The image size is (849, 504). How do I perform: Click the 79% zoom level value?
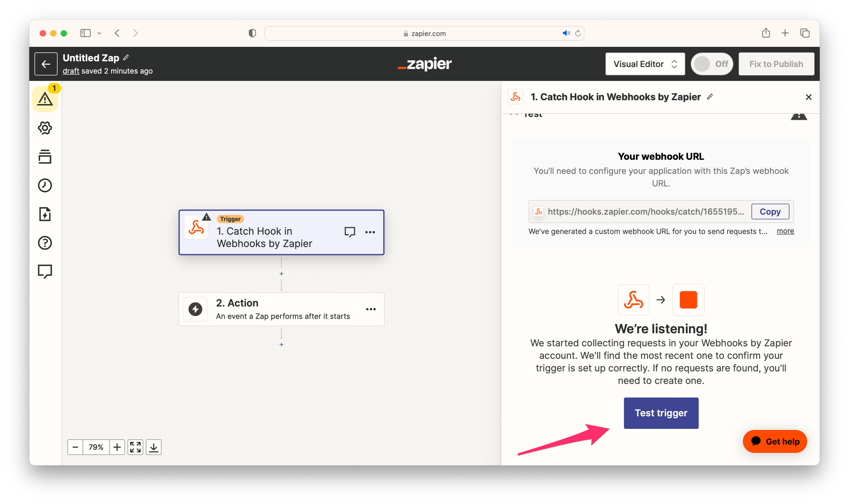pos(96,447)
